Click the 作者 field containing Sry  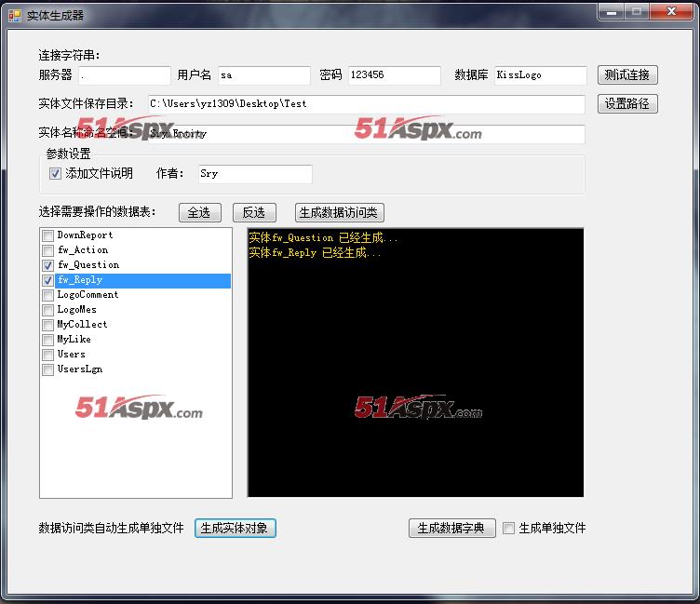(x=255, y=174)
